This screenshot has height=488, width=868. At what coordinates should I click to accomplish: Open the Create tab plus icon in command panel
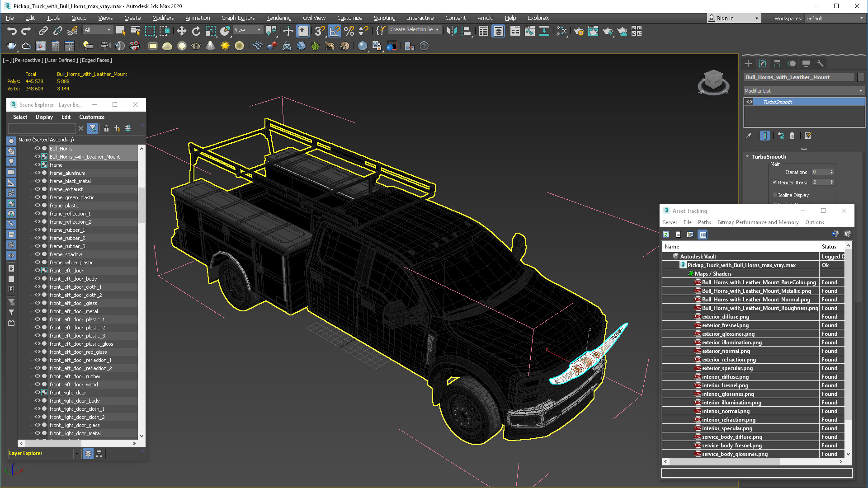pyautogui.click(x=748, y=64)
